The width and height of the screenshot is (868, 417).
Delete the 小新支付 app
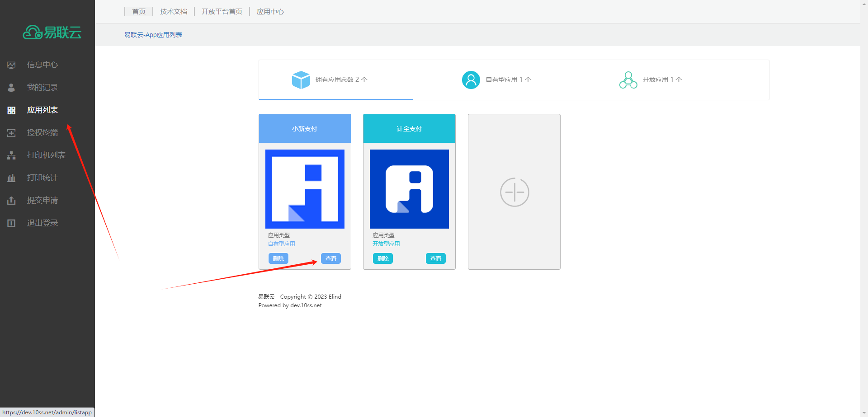(278, 258)
